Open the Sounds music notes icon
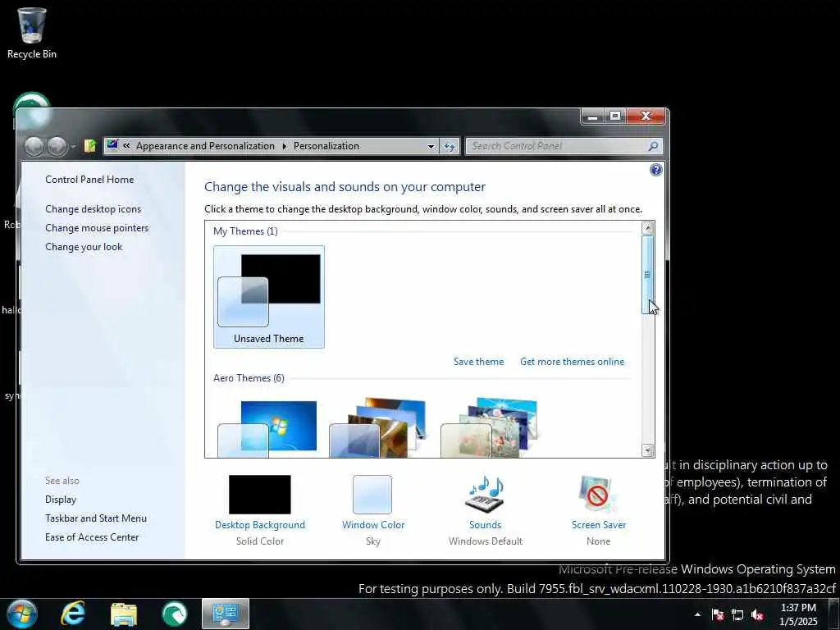Image resolution: width=840 pixels, height=630 pixels. (485, 495)
